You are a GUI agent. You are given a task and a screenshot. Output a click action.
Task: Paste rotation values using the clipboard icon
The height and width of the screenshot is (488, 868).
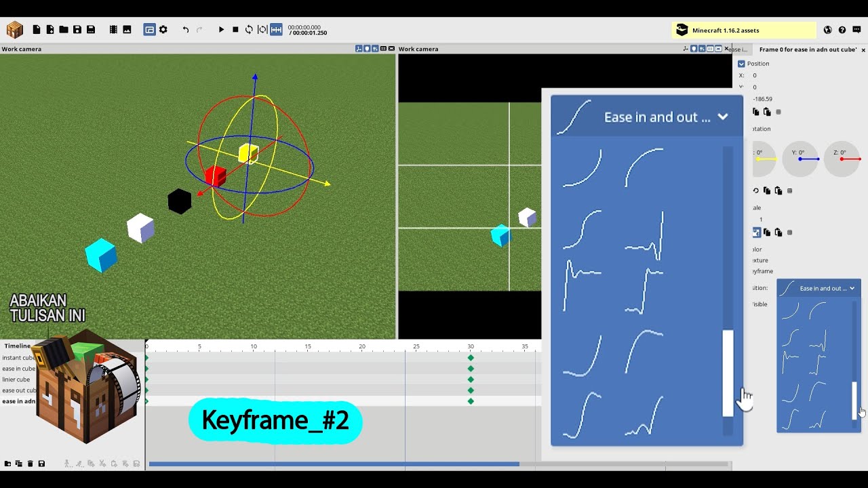tap(778, 191)
